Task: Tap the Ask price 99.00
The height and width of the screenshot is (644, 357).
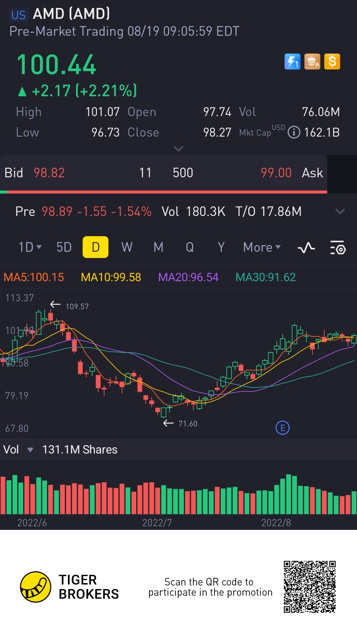Action: pos(276,173)
